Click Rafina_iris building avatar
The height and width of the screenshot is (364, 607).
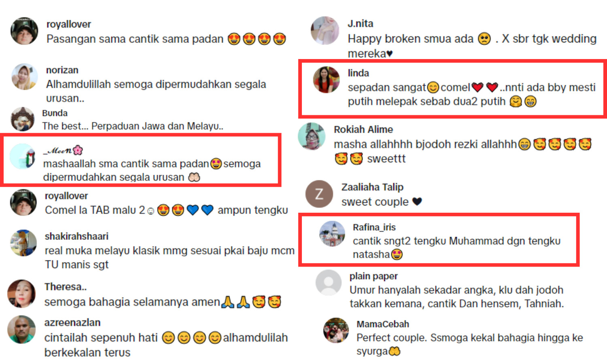[332, 234]
